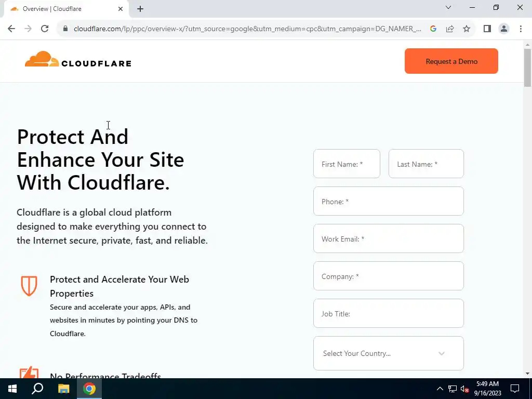The height and width of the screenshot is (399, 532).
Task: Open the taskbar clock and date
Action: 487,389
